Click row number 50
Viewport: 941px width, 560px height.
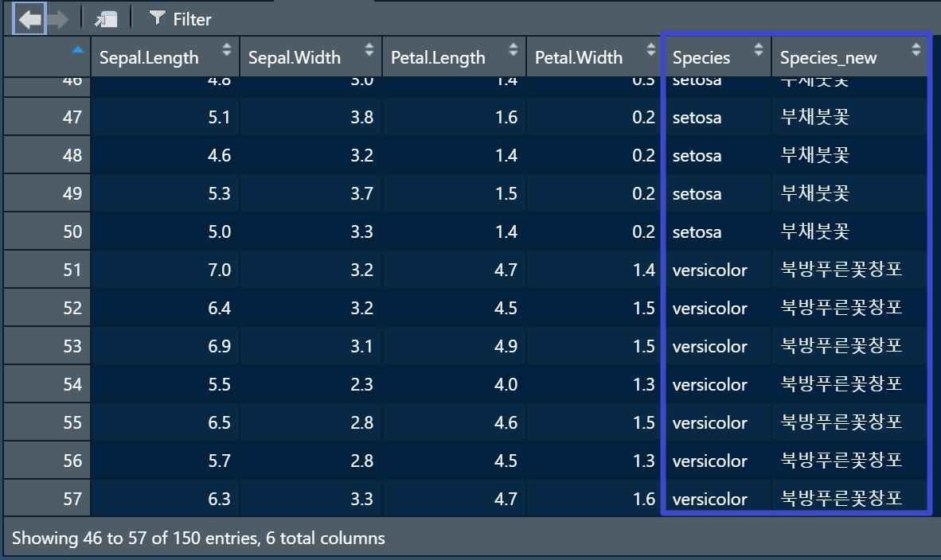point(47,231)
